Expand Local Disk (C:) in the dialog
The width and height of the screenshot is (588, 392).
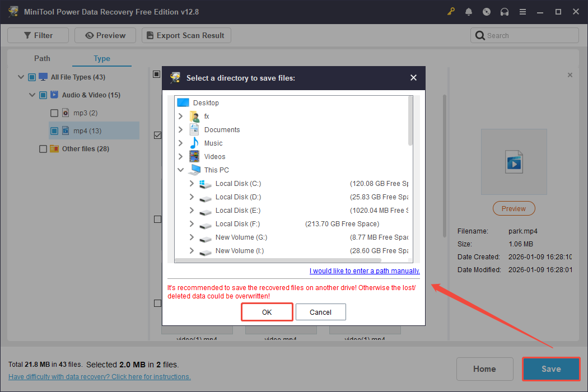click(191, 183)
